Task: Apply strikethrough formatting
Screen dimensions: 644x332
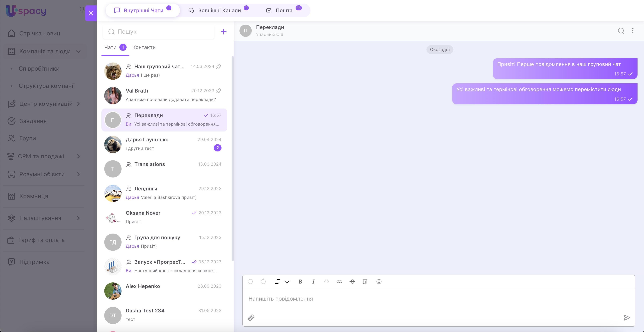Action: [352, 282]
